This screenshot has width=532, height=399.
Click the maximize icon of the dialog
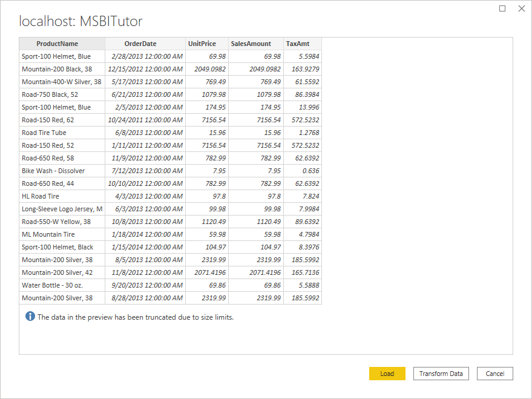(503, 8)
